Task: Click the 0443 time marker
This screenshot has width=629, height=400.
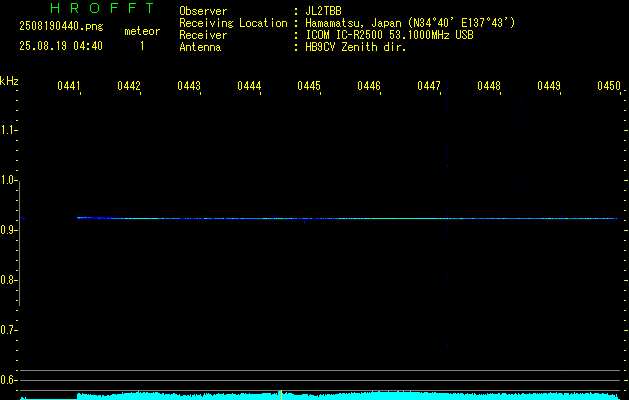Action: 189,86
